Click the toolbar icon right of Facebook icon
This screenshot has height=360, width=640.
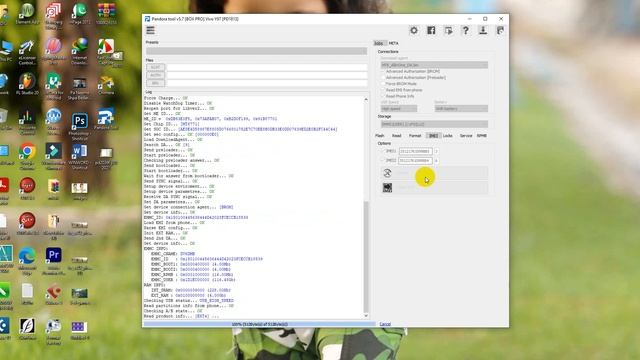(448, 30)
